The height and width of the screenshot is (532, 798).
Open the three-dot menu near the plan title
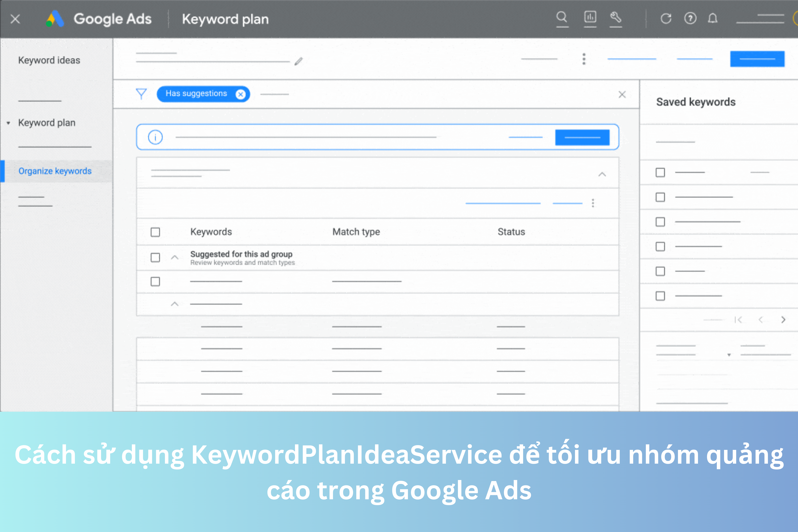(584, 59)
